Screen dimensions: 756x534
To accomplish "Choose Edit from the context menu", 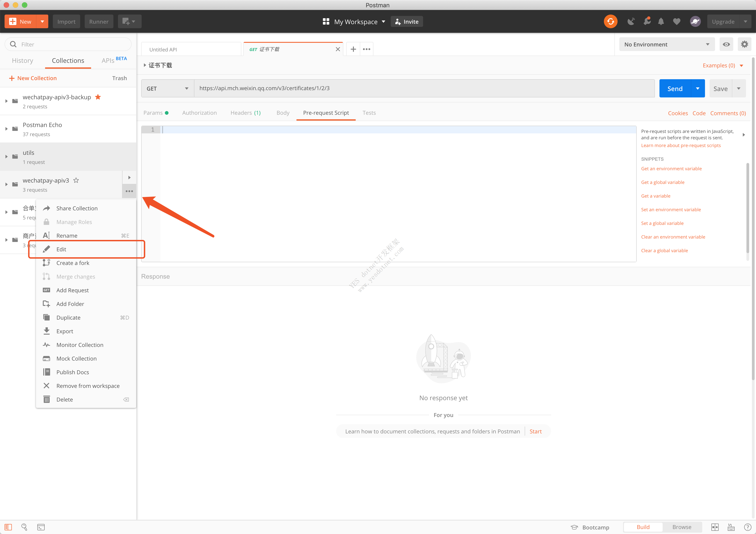I will pyautogui.click(x=86, y=249).
